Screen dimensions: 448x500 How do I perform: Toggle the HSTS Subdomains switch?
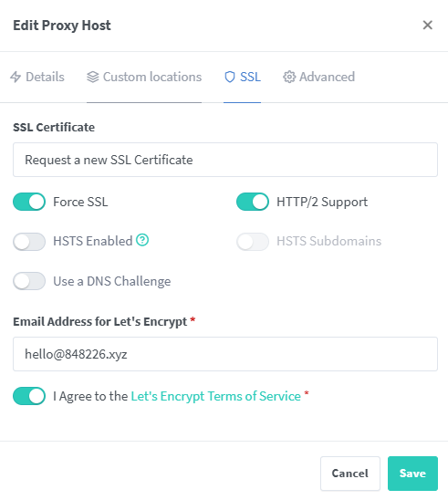253,242
